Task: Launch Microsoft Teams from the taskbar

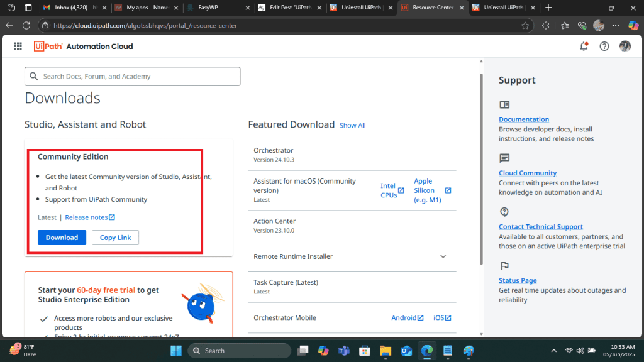Action: coord(344,350)
